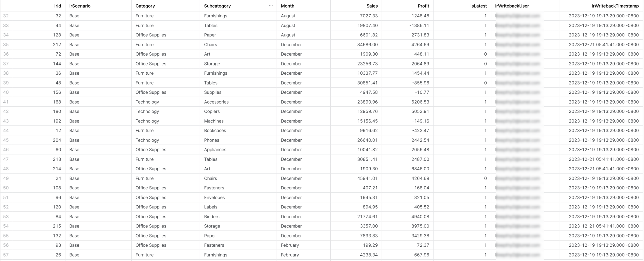This screenshot has height=261, width=644.
Task: Click the IrWritebackUser column header
Action: 512,6
